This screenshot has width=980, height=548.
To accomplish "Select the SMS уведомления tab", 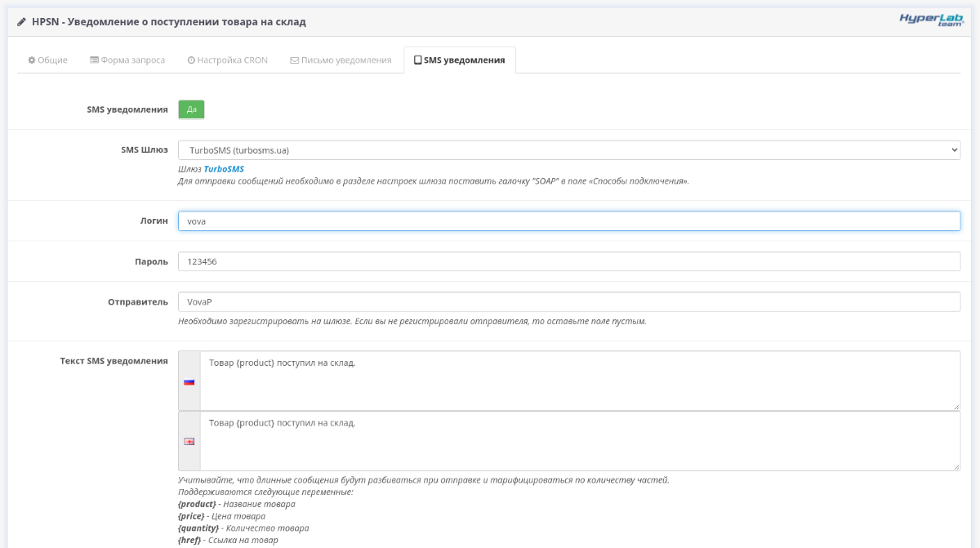I will click(459, 60).
